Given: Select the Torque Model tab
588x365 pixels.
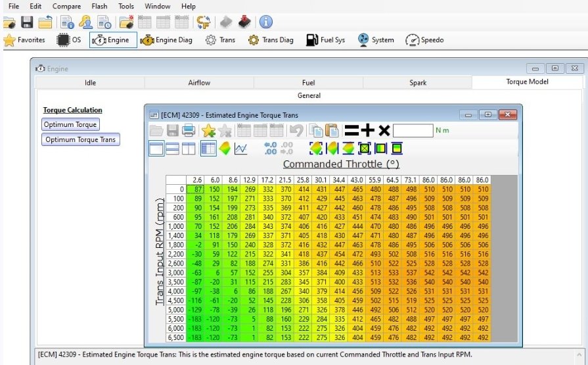Looking at the screenshot, I should pyautogui.click(x=528, y=82).
